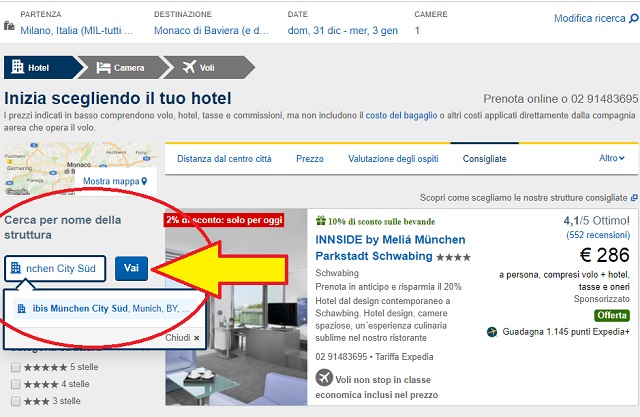Image resolution: width=640 pixels, height=417 pixels.
Task: Sort by Prezzo tab
Action: click(310, 159)
